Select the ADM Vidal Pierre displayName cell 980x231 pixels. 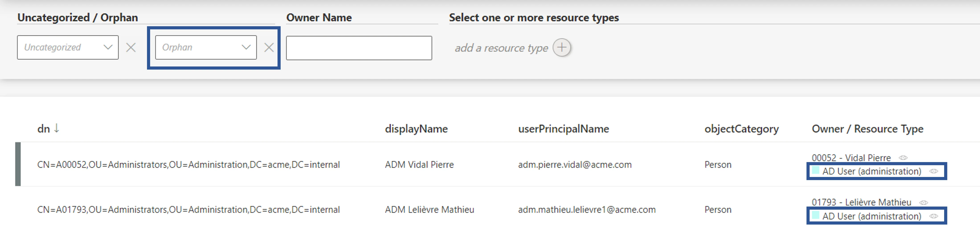419,165
